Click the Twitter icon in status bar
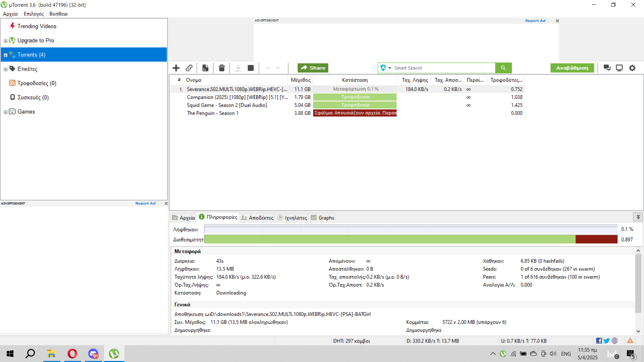 point(607,341)
